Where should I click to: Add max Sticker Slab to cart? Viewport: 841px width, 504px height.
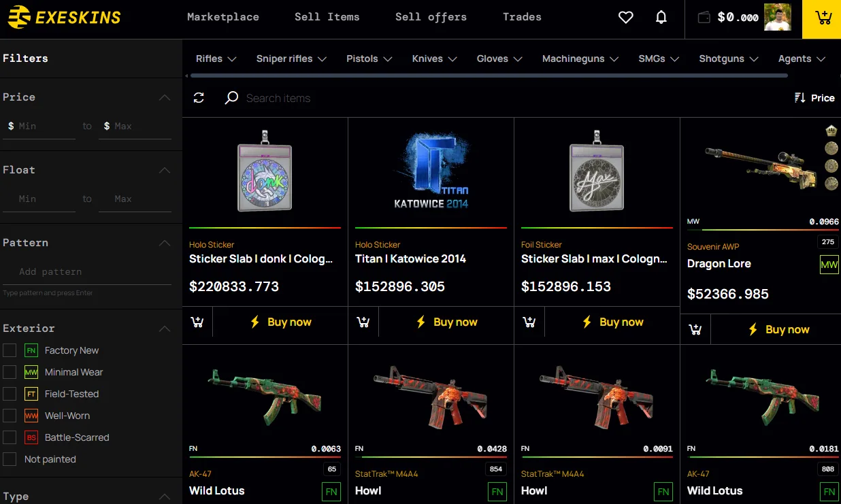pyautogui.click(x=529, y=322)
